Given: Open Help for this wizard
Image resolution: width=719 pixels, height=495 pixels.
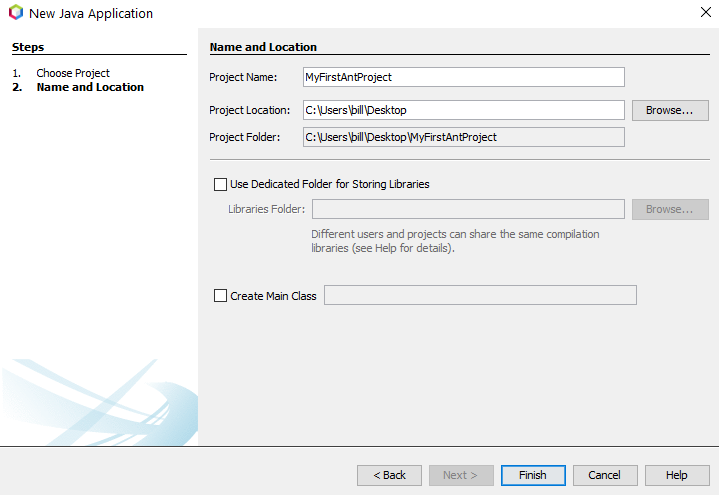Looking at the screenshot, I should (677, 475).
